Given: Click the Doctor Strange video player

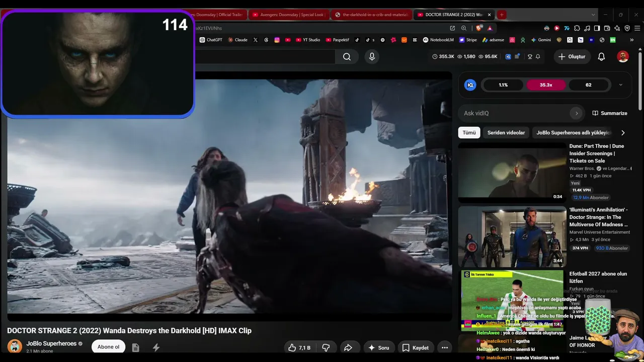Looking at the screenshot, I should [x=229, y=196].
